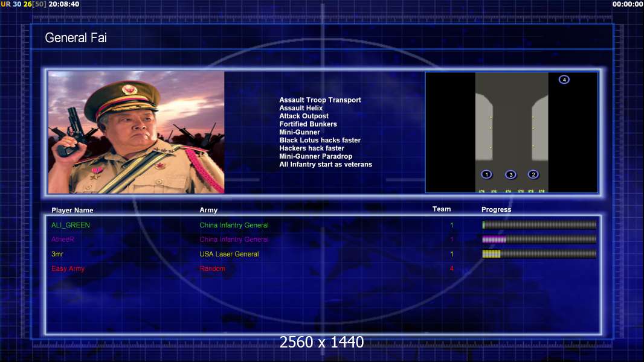Click USA Laser General army text
Screen dimensions: 644x362
[229, 254]
